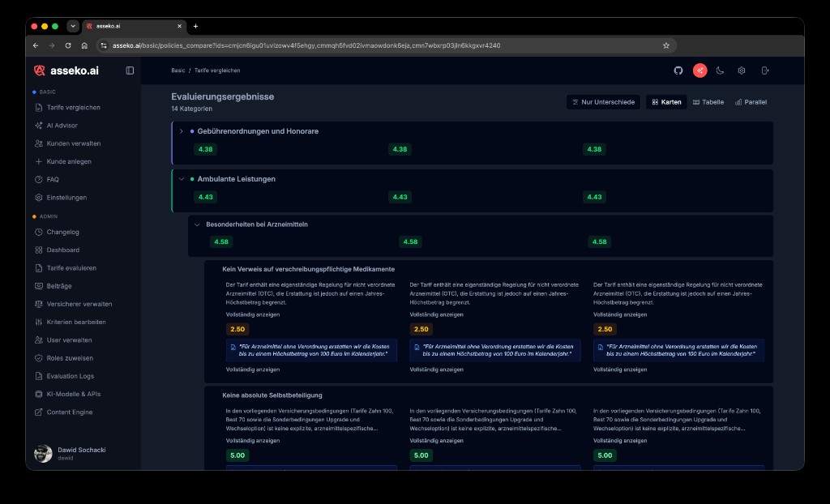The height and width of the screenshot is (504, 830).
Task: Open Dawid Sochacki user profile
Action: [71, 453]
